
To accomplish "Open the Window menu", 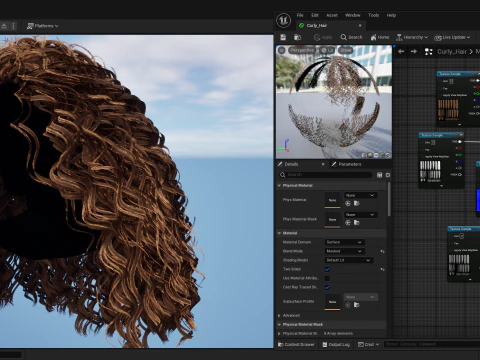I will pyautogui.click(x=353, y=15).
